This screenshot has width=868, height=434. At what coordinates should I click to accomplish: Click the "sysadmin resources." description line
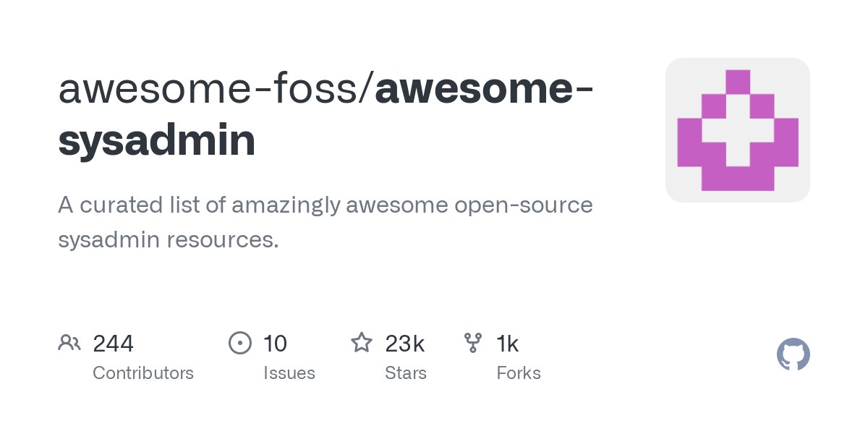click(168, 239)
